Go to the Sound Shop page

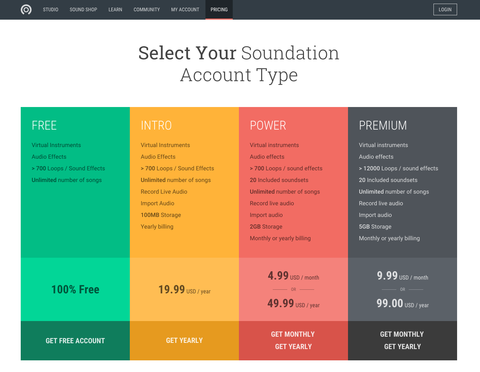point(83,10)
